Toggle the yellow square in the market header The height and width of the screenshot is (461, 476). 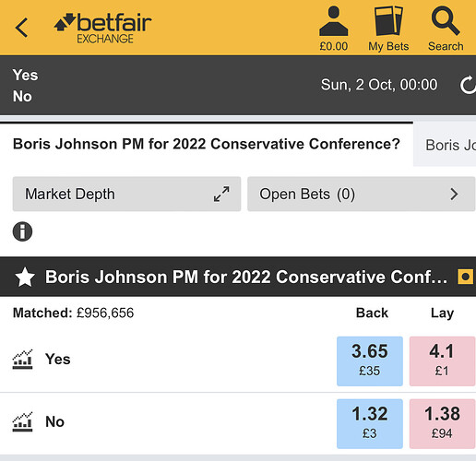[466, 277]
